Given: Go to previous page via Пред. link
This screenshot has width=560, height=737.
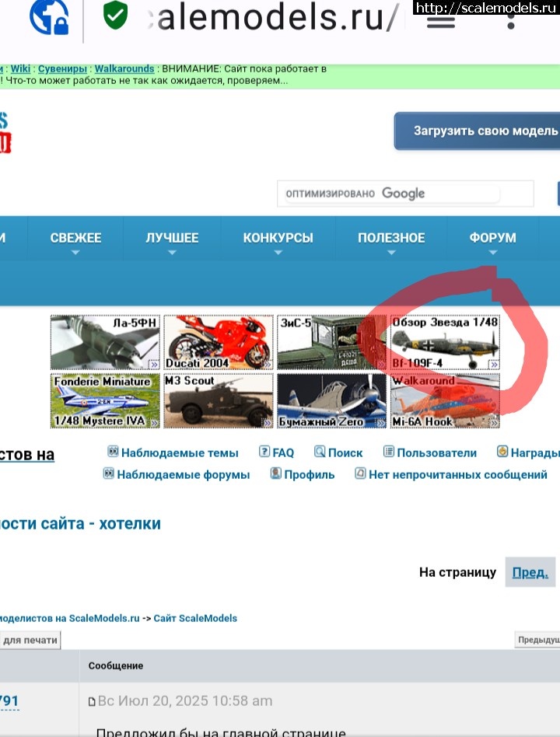Looking at the screenshot, I should pos(530,573).
